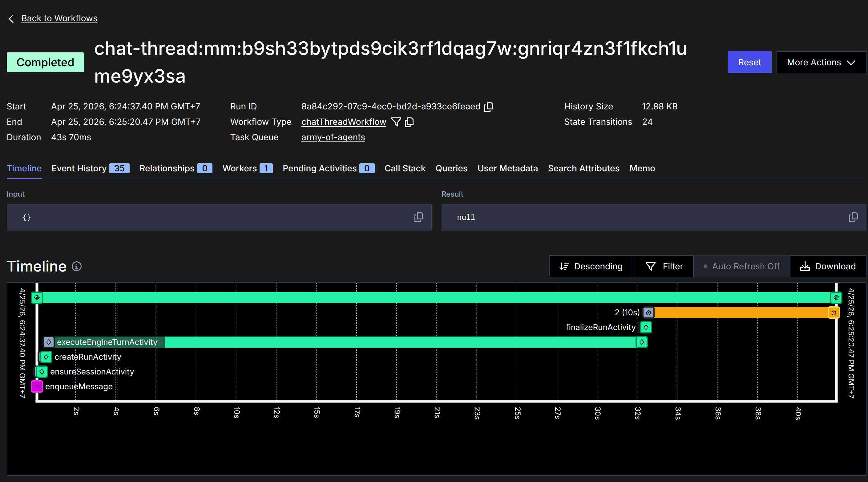Filter by chatThreadWorkflow type icon
This screenshot has height=482, width=868.
tap(396, 122)
